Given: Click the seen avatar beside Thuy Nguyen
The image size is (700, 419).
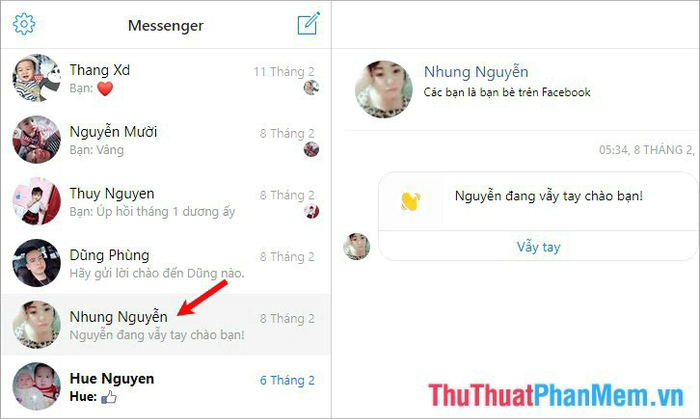Looking at the screenshot, I should [x=311, y=211].
